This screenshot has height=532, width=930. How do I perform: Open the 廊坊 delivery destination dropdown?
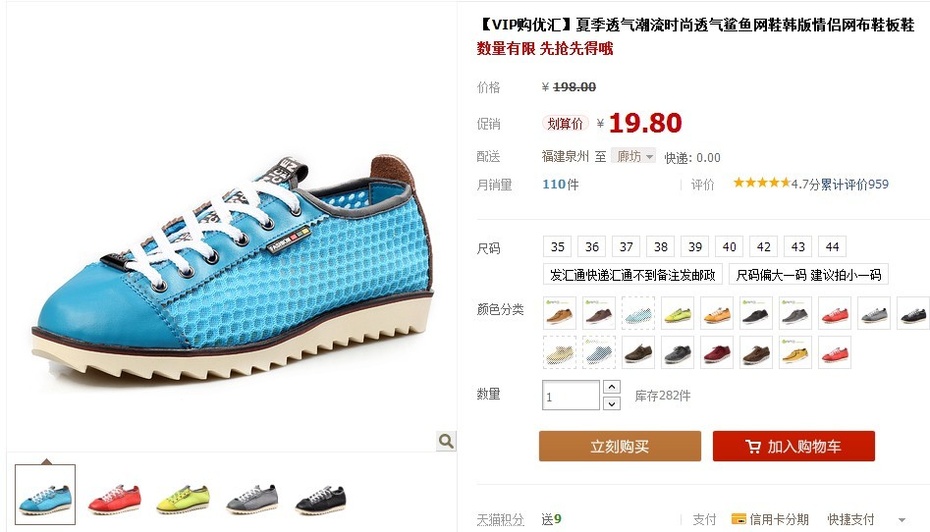[x=633, y=156]
